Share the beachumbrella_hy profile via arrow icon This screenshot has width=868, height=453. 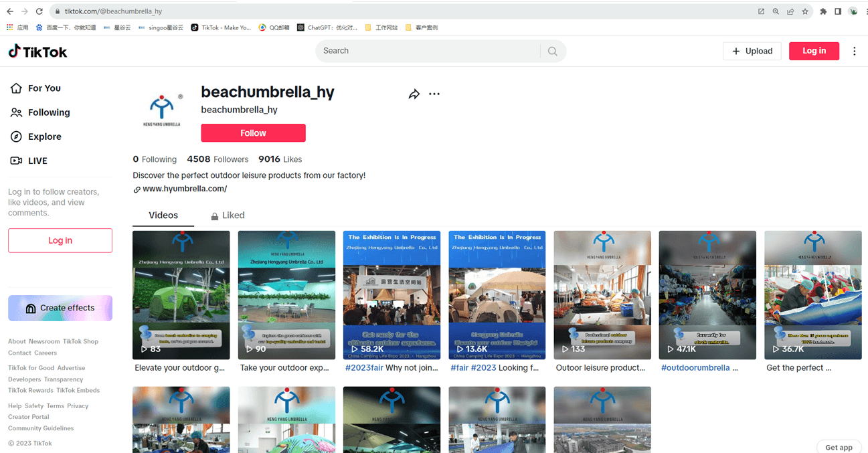coord(414,94)
